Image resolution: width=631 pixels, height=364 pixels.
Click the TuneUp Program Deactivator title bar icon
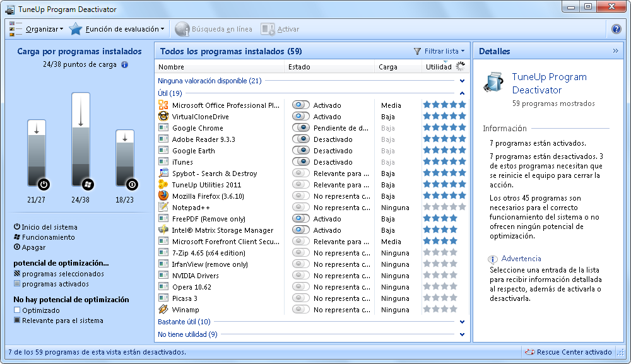(10, 9)
